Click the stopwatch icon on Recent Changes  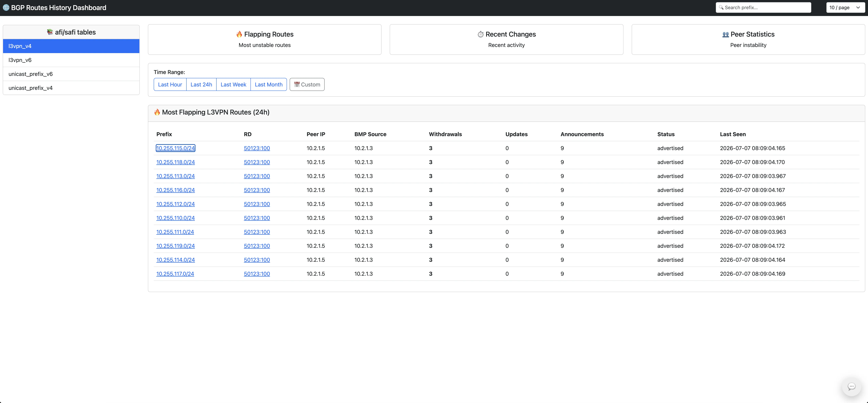[481, 34]
